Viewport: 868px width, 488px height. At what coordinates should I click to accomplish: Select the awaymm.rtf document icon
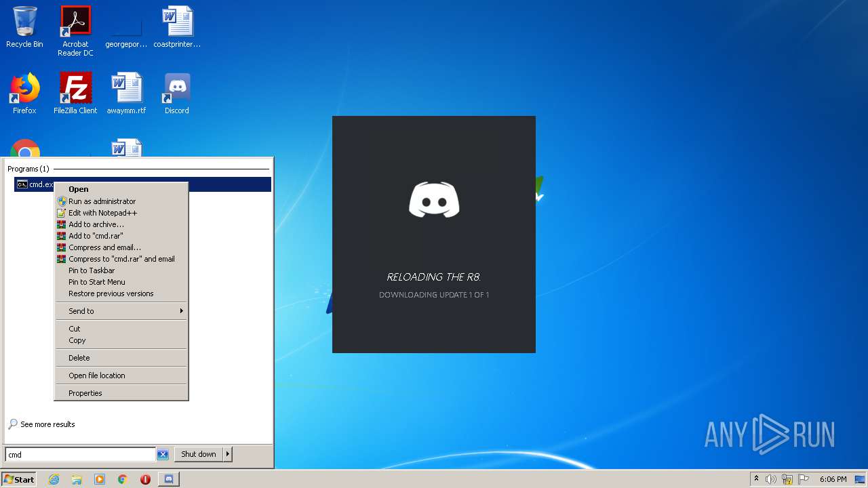(126, 94)
